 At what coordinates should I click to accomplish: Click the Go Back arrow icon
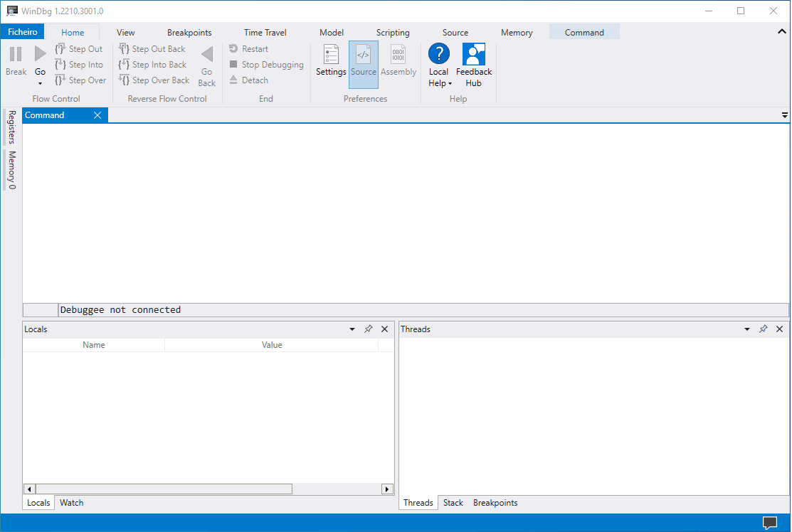point(207,55)
